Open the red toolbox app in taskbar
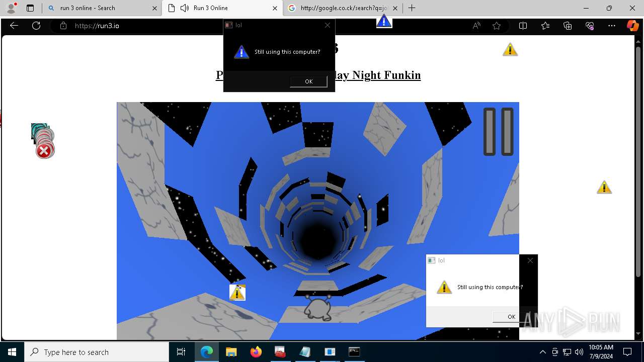The width and height of the screenshot is (644, 362). click(x=280, y=352)
